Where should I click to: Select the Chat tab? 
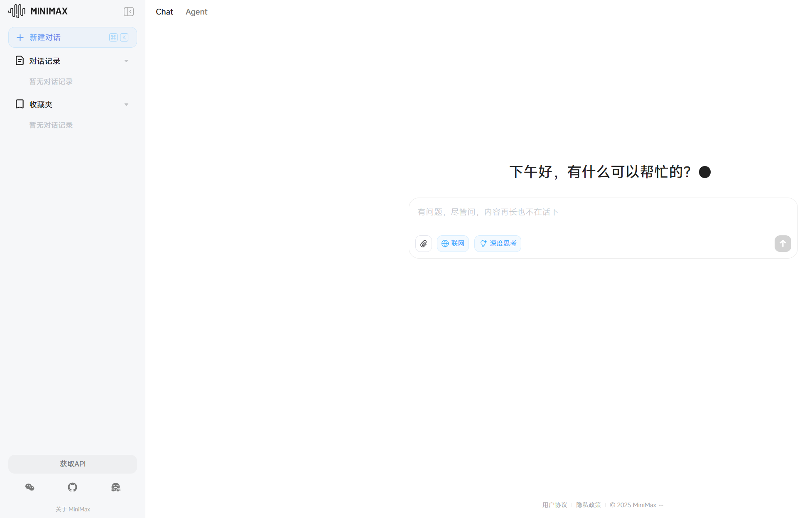pyautogui.click(x=164, y=12)
